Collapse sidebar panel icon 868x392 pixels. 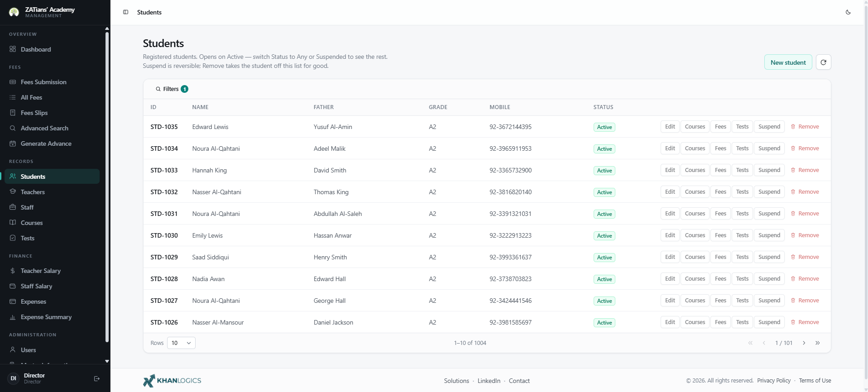tap(126, 12)
